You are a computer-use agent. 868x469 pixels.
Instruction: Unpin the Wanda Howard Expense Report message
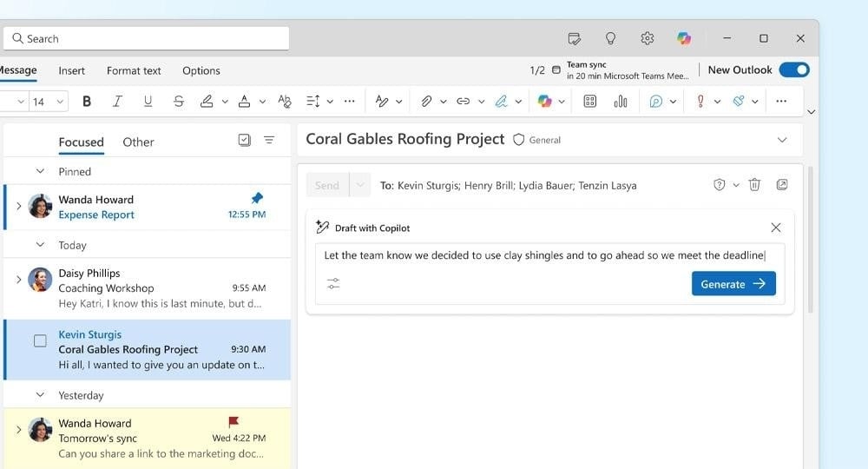[257, 198]
